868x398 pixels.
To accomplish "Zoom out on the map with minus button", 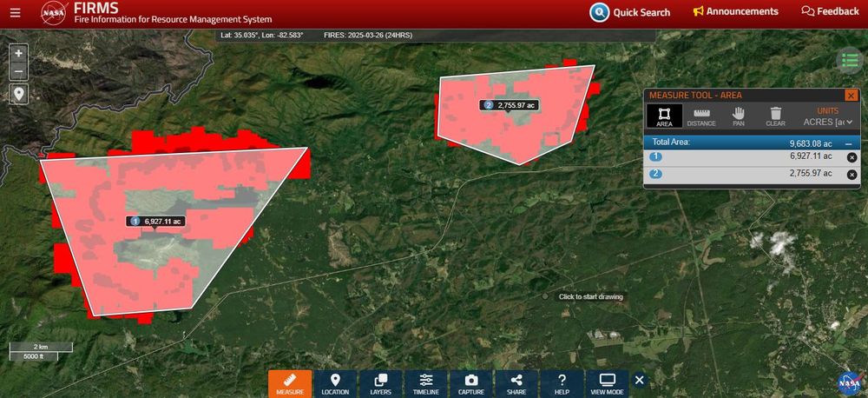I will (x=19, y=71).
